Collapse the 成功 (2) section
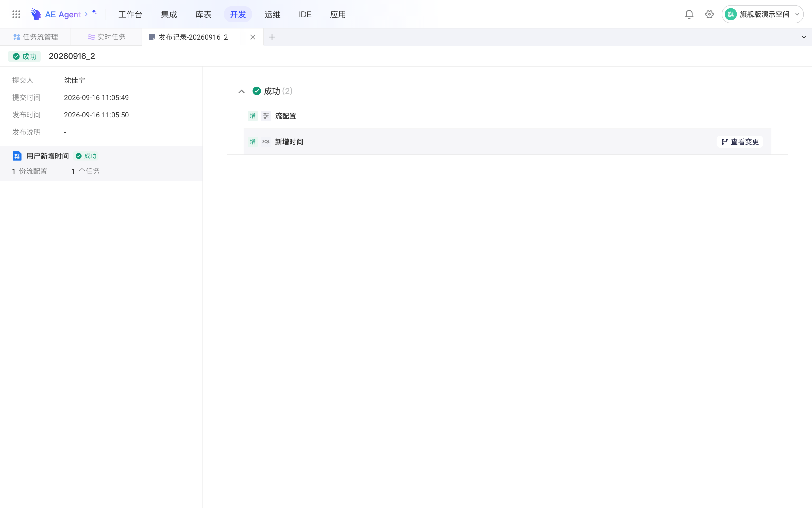The height and width of the screenshot is (508, 812). coord(242,91)
